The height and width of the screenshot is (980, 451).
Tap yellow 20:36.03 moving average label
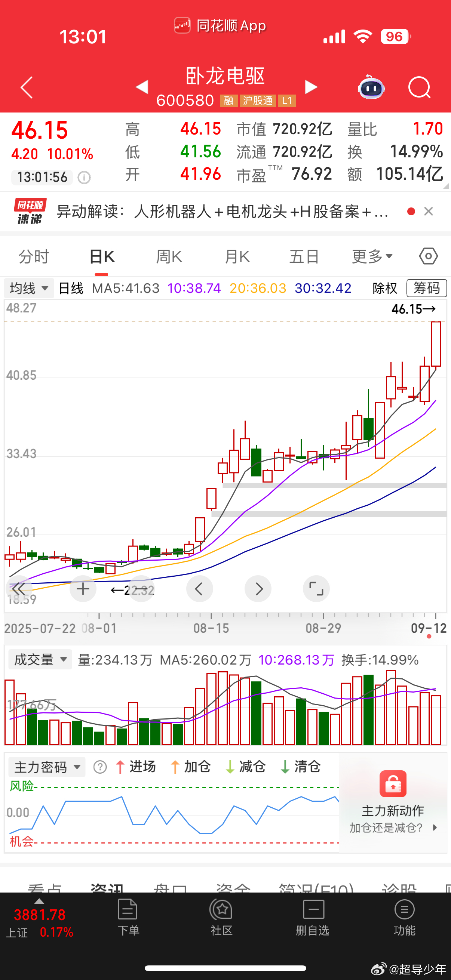pos(258,288)
